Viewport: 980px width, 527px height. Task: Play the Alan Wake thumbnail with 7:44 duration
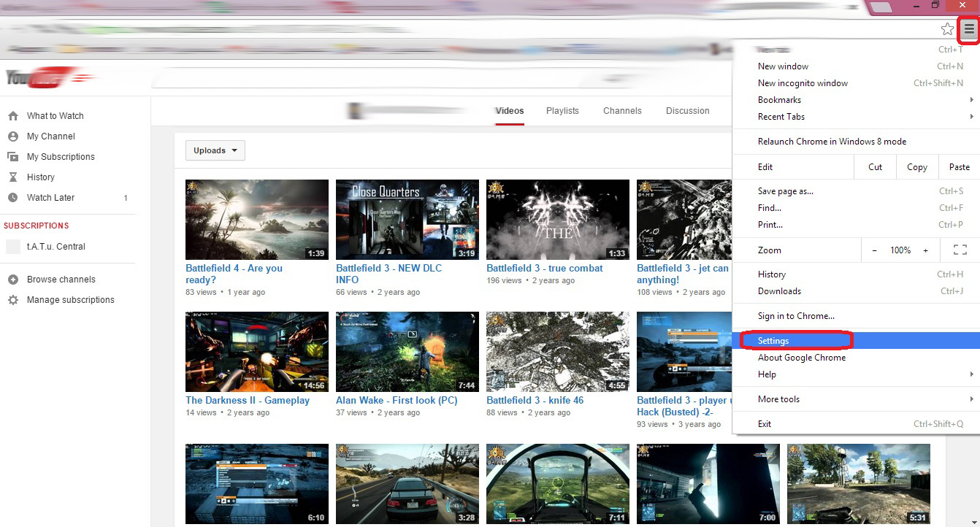[x=407, y=352]
